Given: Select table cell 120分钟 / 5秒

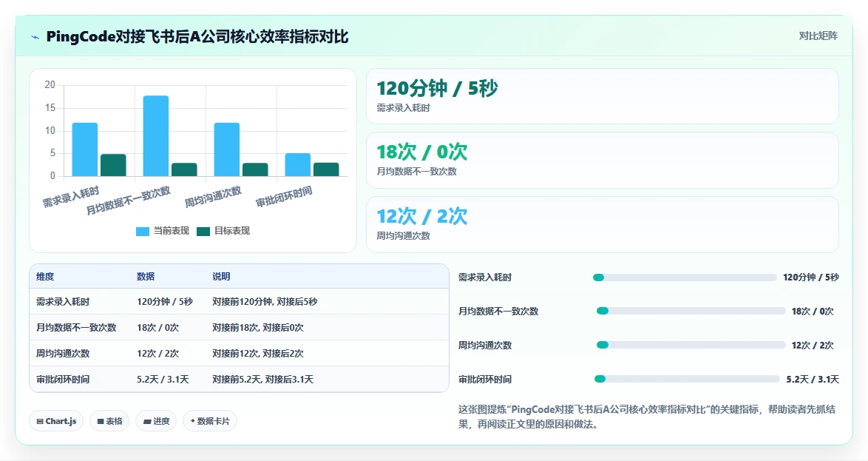Looking at the screenshot, I should (x=165, y=302).
